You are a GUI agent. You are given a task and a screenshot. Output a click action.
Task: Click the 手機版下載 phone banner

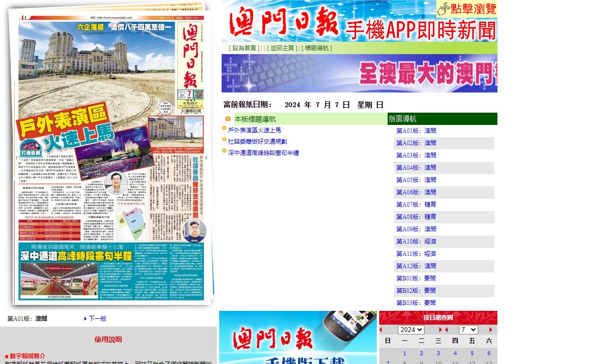pyautogui.click(x=298, y=337)
